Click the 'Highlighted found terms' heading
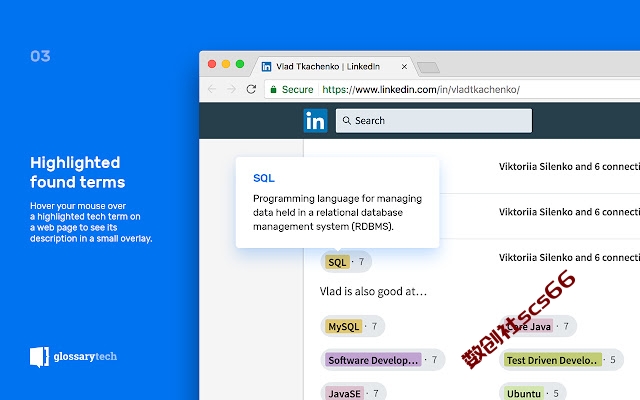The image size is (640, 400). [x=78, y=172]
